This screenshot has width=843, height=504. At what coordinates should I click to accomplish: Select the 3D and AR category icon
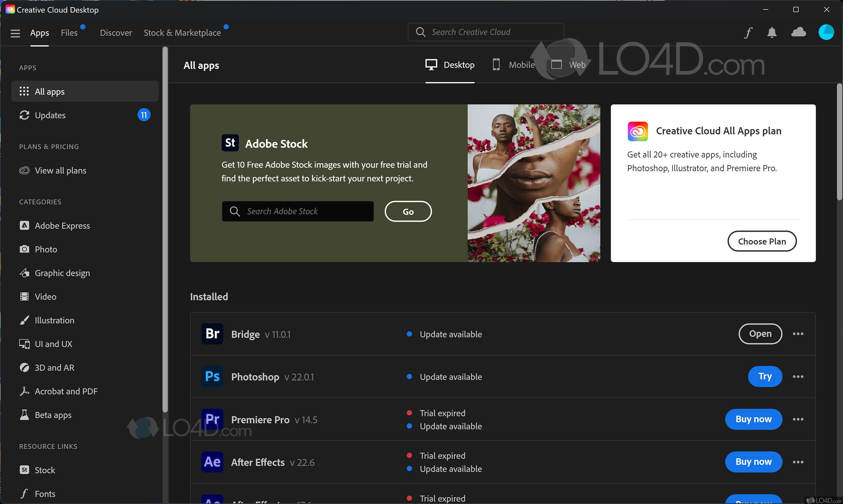(24, 367)
